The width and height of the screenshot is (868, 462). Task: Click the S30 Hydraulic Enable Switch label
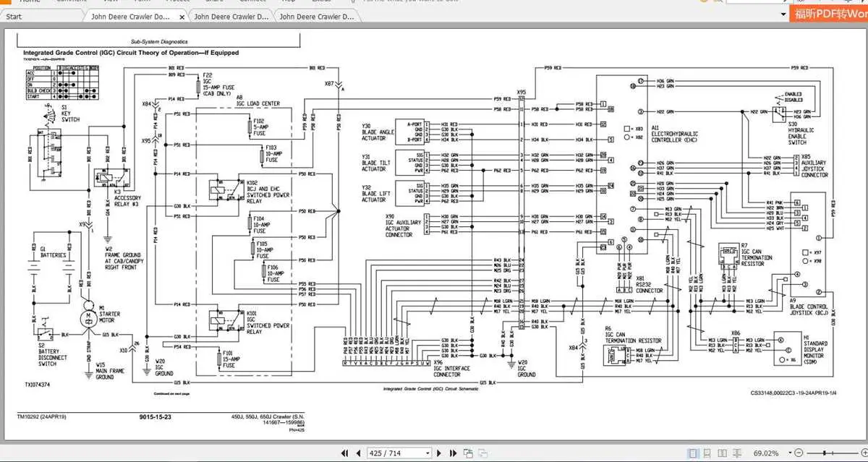point(801,134)
